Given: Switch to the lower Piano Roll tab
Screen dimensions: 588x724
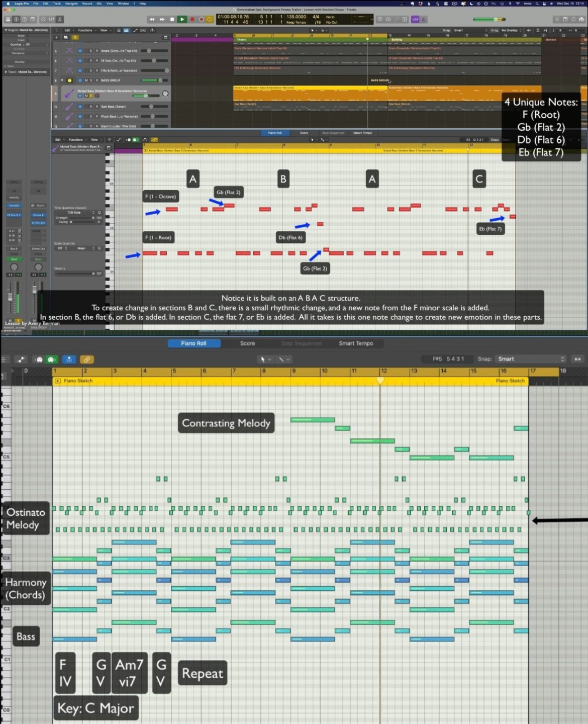Looking at the screenshot, I should click(194, 343).
